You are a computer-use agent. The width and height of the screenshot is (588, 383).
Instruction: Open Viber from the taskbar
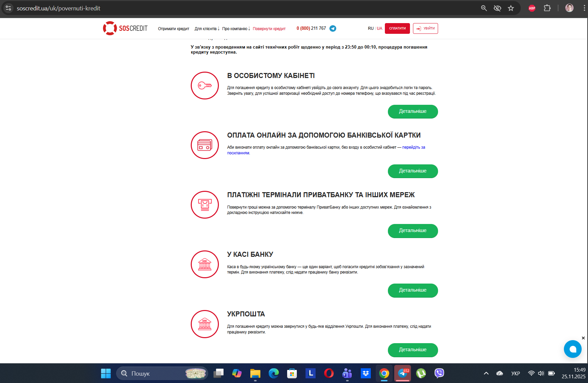point(439,373)
